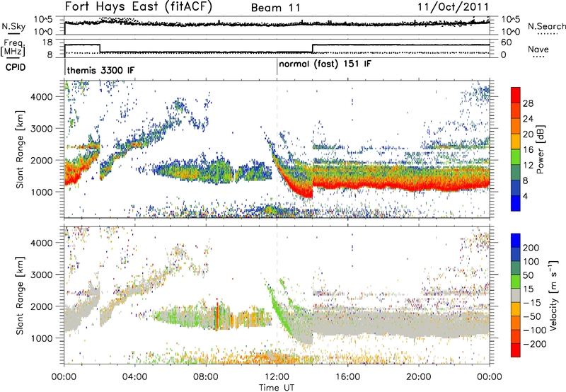Click the 'Nave' legend label
The image size is (566, 392).
tap(538, 50)
